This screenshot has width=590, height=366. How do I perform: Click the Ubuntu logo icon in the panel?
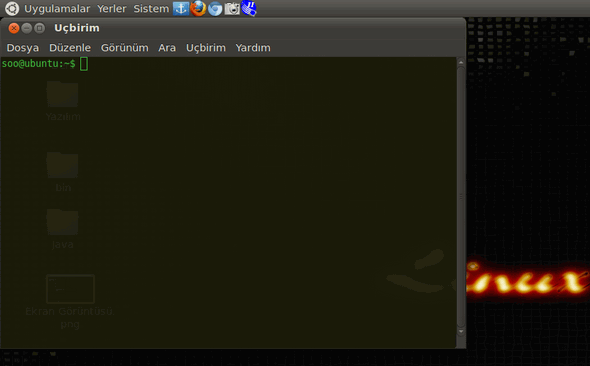(12, 8)
